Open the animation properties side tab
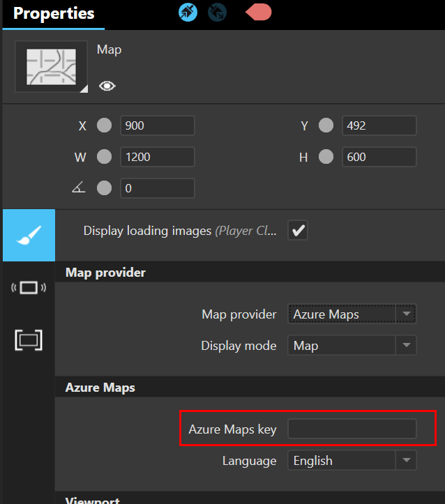This screenshot has width=445, height=504. point(28,288)
